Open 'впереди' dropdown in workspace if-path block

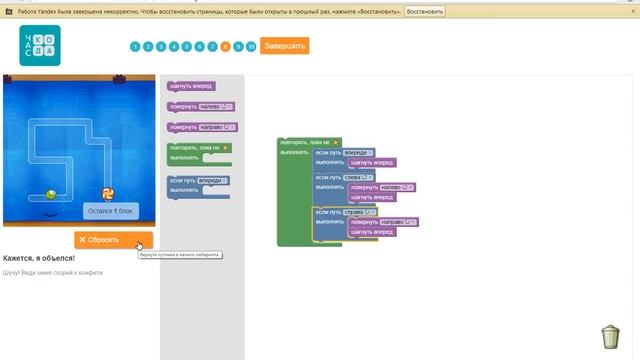[x=358, y=153]
